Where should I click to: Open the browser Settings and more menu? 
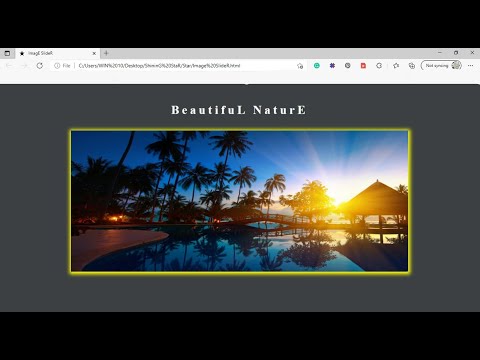point(470,66)
